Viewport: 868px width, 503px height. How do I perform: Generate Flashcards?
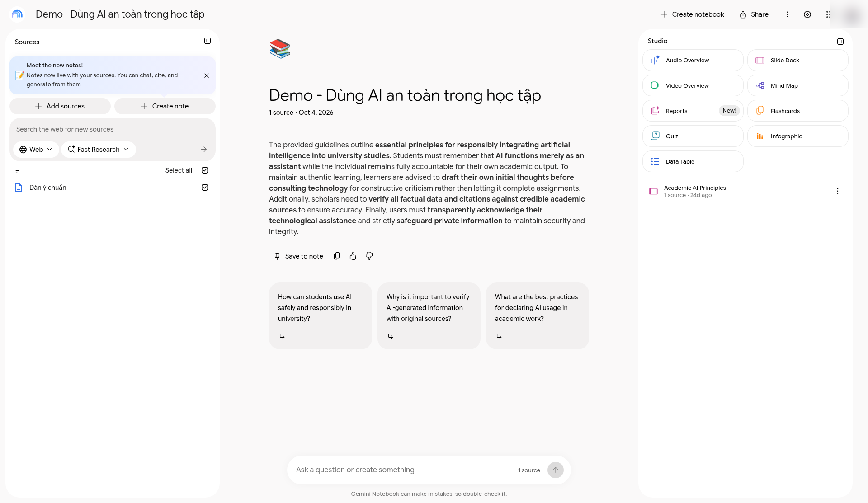(798, 111)
